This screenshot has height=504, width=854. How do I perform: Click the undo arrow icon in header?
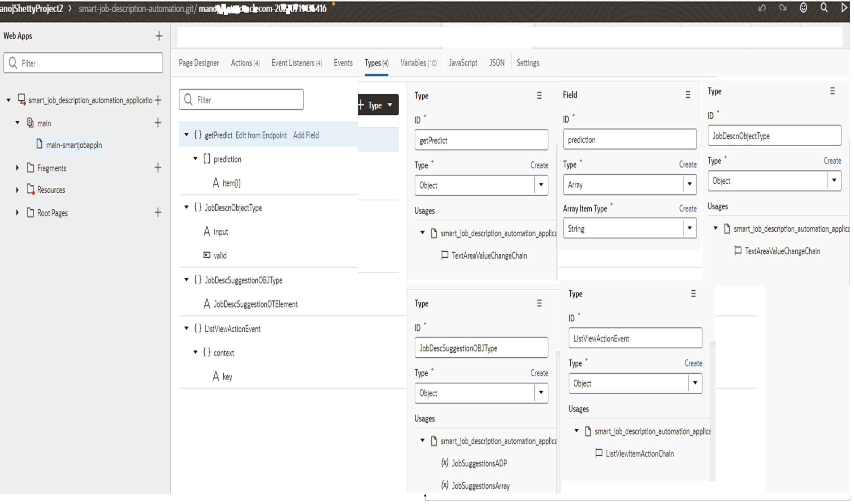coord(762,8)
